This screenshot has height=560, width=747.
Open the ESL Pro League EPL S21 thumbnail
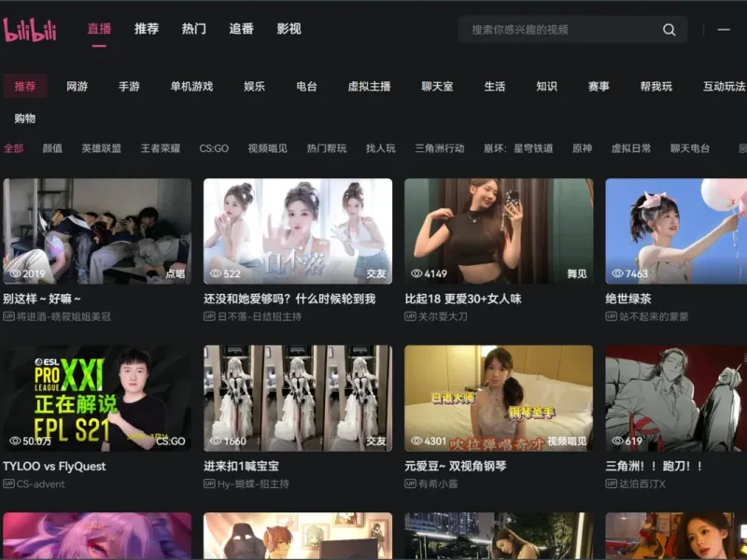(x=97, y=399)
